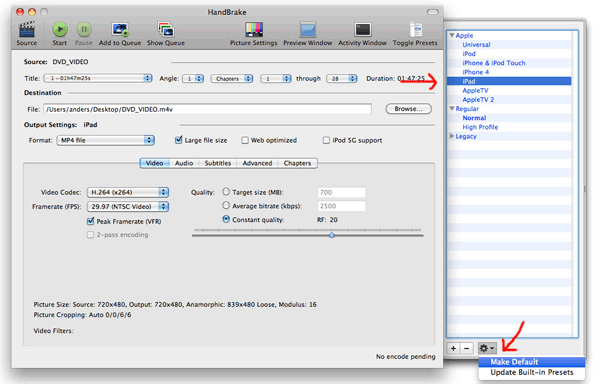
Task: Select the iPhone 4 preset
Action: pyautogui.click(x=476, y=72)
